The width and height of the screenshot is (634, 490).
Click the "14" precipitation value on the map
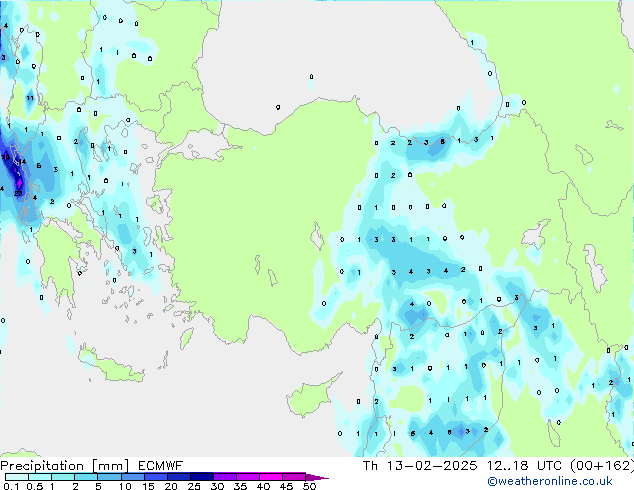[22, 162]
